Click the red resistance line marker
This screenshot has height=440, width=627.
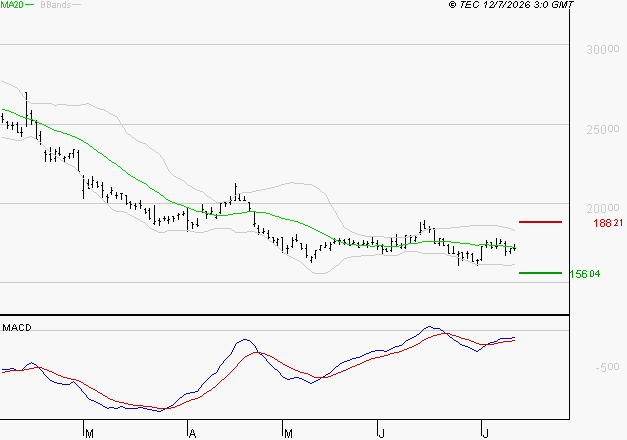click(540, 222)
